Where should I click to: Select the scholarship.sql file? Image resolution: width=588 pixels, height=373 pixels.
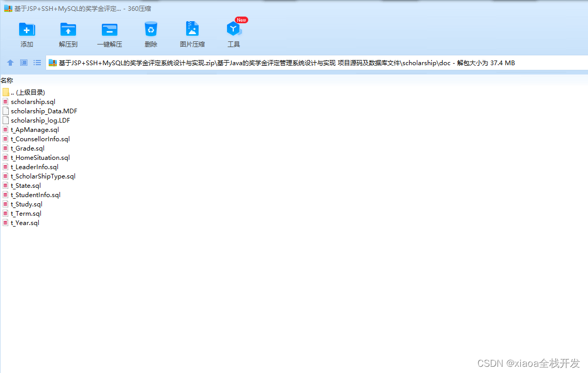point(33,101)
